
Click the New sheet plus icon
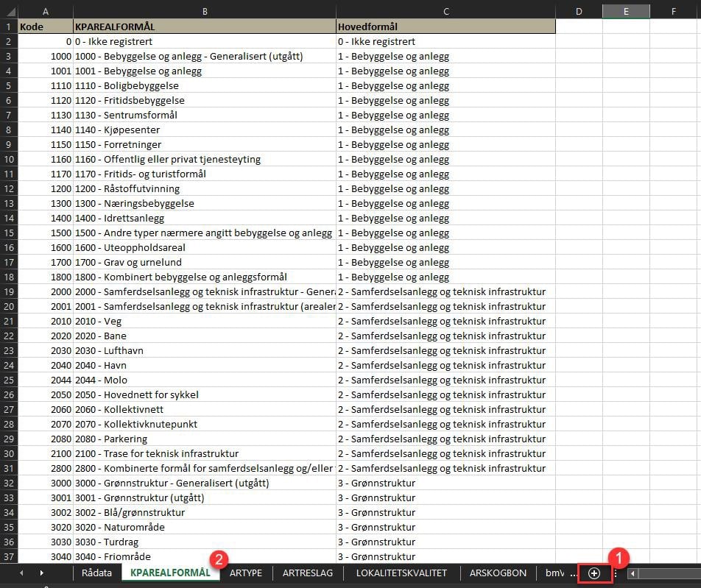point(594,573)
